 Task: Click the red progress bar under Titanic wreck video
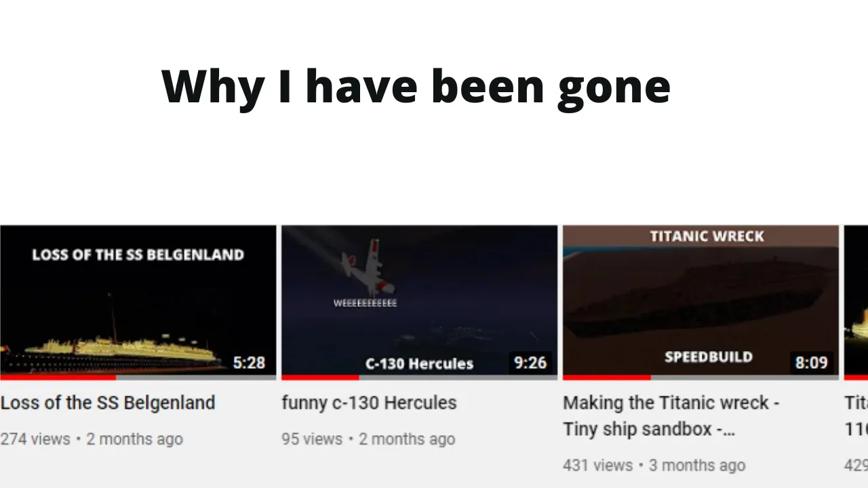pos(607,377)
